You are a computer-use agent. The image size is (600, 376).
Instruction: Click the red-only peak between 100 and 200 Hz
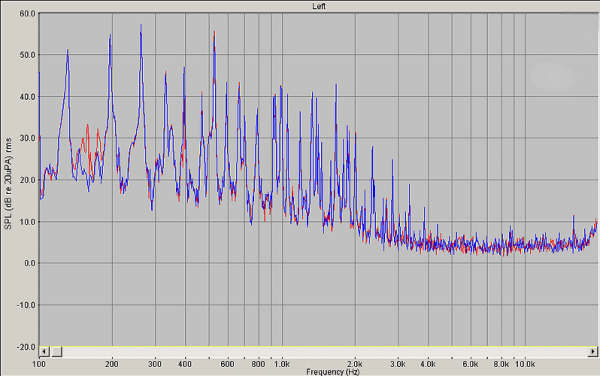tap(87, 125)
